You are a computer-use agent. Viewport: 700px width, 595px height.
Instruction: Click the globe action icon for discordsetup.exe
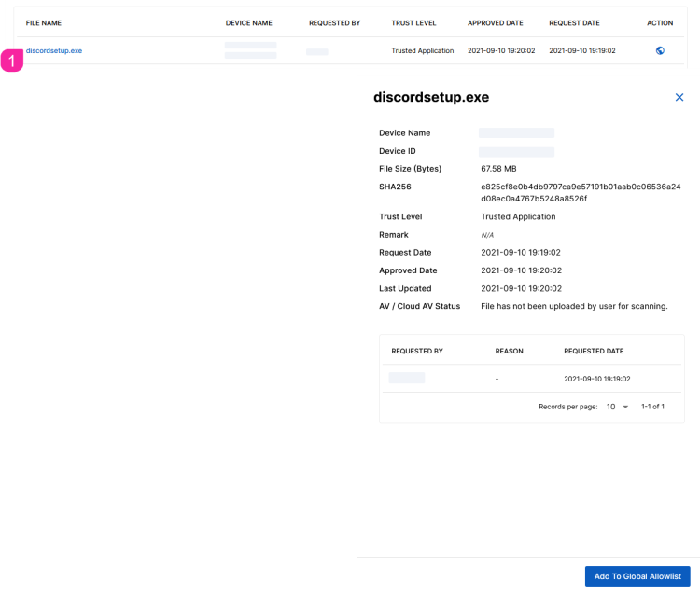click(660, 51)
